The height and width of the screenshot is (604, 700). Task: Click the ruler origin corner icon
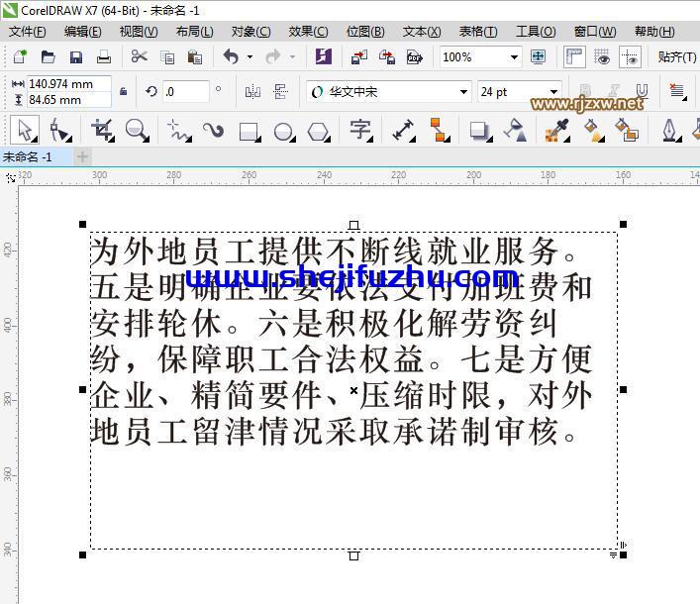tap(11, 178)
